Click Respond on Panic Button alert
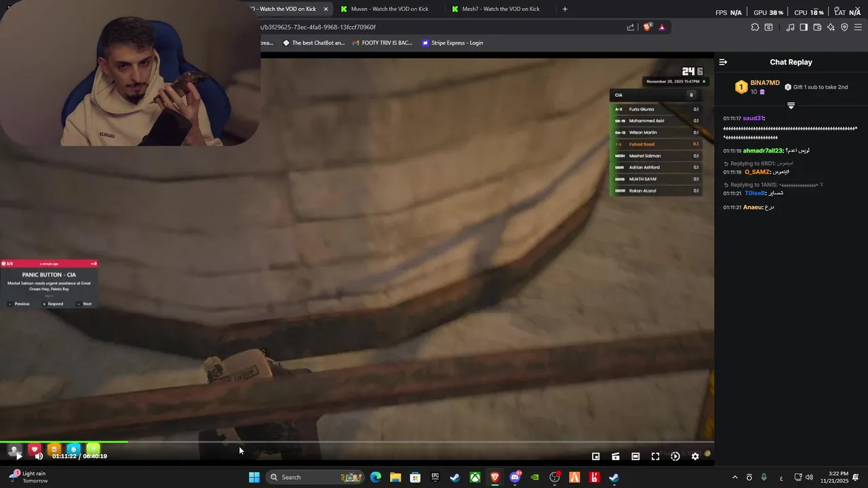 click(54, 304)
